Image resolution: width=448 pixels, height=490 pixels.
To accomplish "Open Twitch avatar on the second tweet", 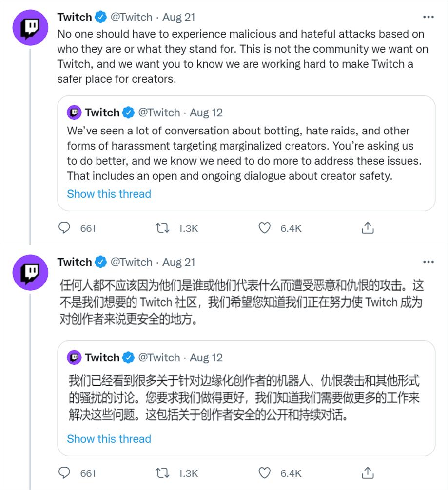I will click(30, 272).
